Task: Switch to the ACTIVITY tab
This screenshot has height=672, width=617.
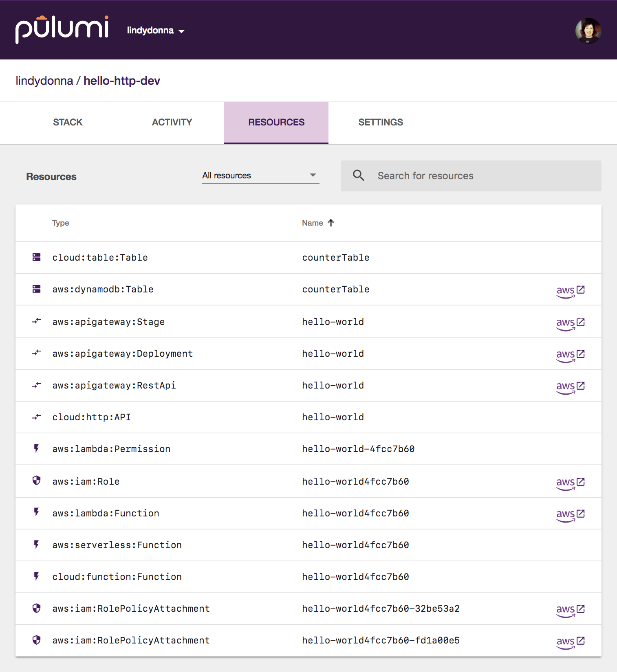Action: pyautogui.click(x=172, y=122)
